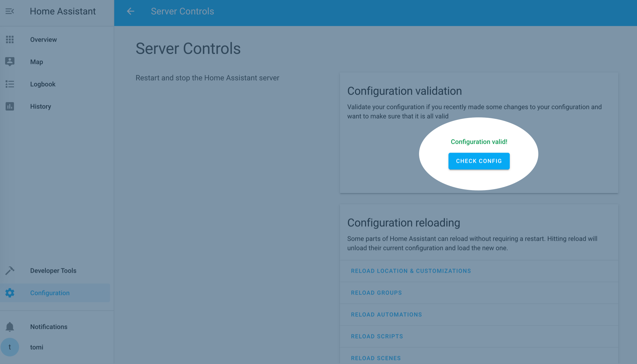This screenshot has width=637, height=364.
Task: Trigger Reload Groups
Action: click(x=376, y=293)
